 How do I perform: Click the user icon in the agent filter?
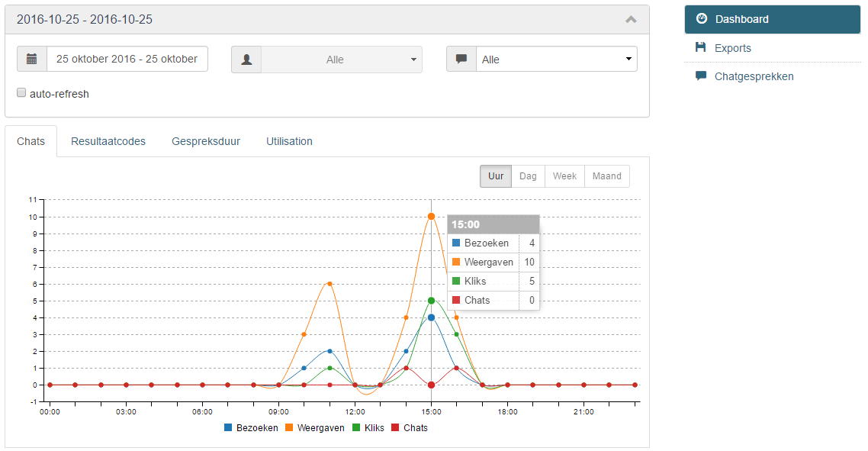pos(246,58)
